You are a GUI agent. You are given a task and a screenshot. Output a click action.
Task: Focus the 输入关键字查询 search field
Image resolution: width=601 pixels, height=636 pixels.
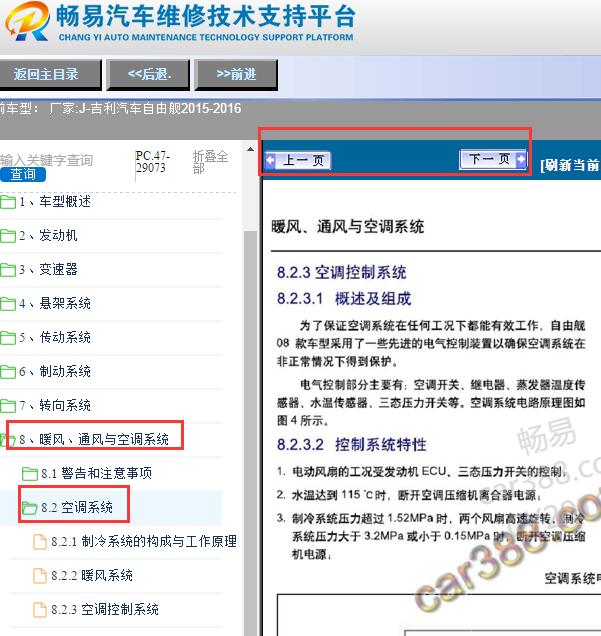tap(47, 160)
